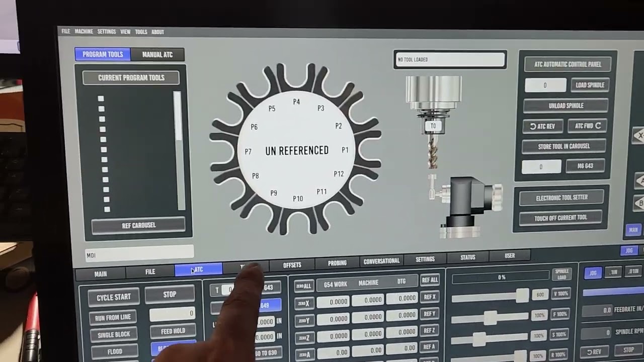
Task: Select JOG mode beside .1IN
Action: (x=593, y=273)
